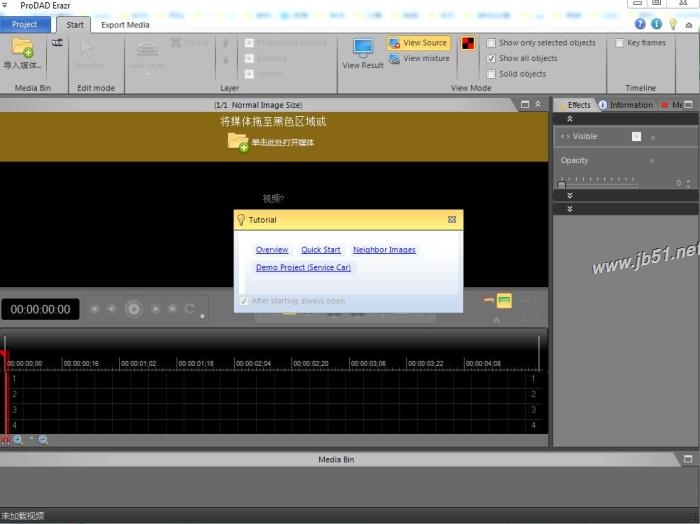Open the Add Layer dropdown arrow
This screenshot has width=700, height=524.
coord(148,74)
